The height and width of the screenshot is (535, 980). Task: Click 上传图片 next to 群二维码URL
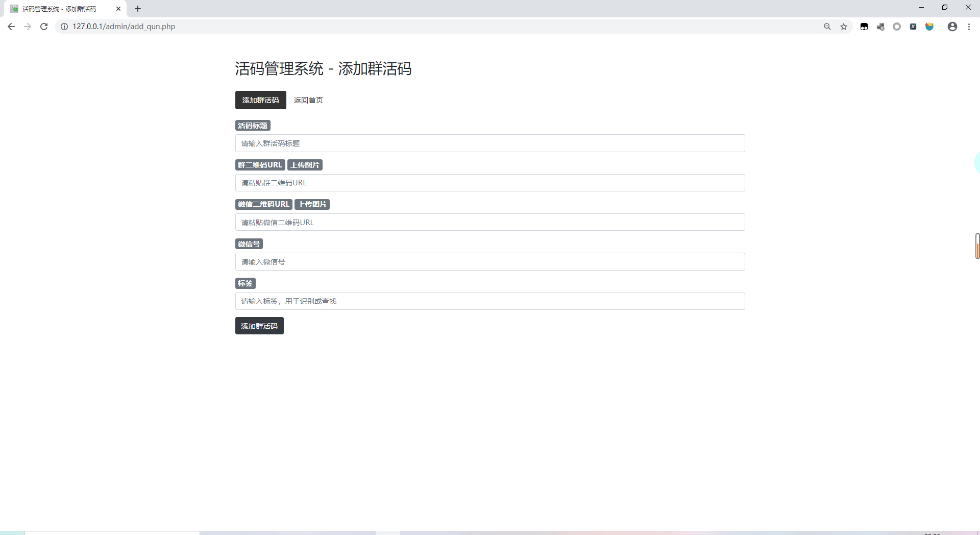305,164
